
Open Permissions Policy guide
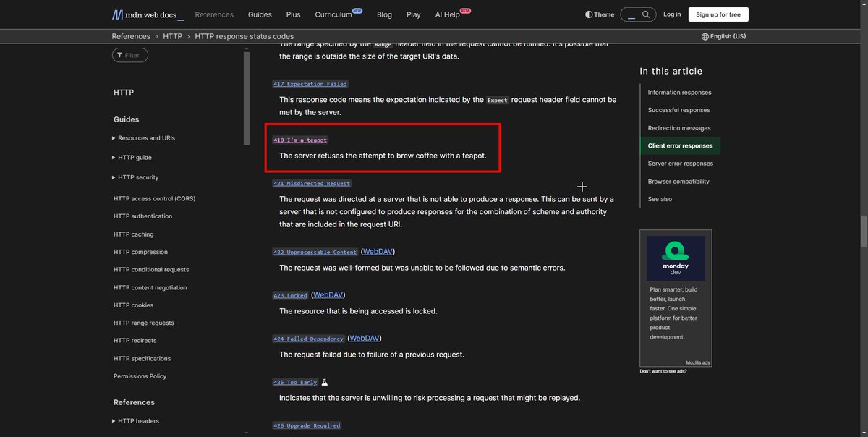coord(140,376)
